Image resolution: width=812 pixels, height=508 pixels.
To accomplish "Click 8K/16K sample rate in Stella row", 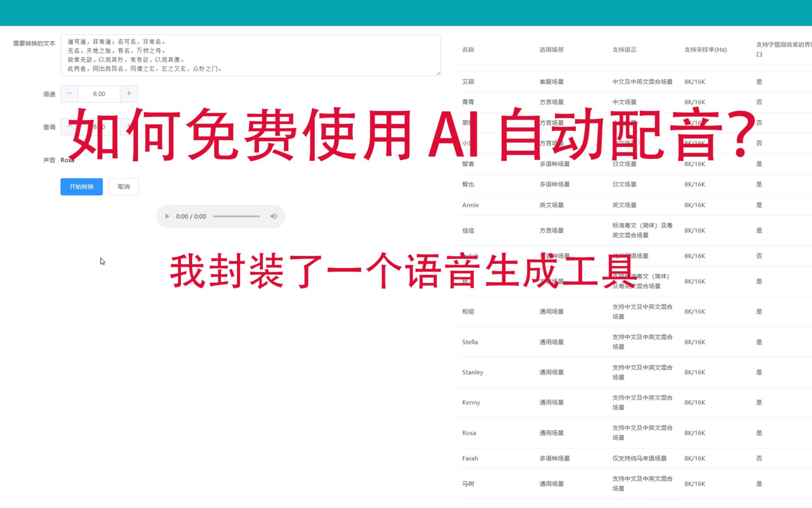I will 695,342.
